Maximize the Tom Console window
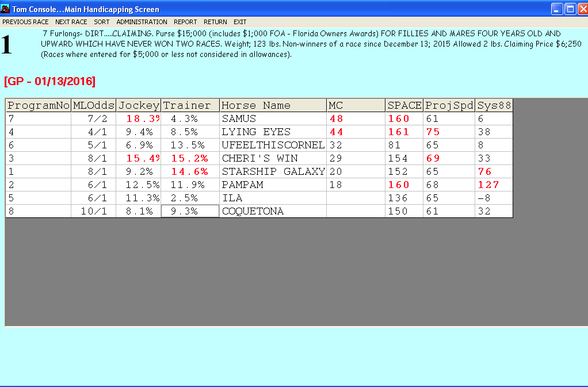Image resolution: width=588 pixels, height=387 pixels. pos(570,9)
